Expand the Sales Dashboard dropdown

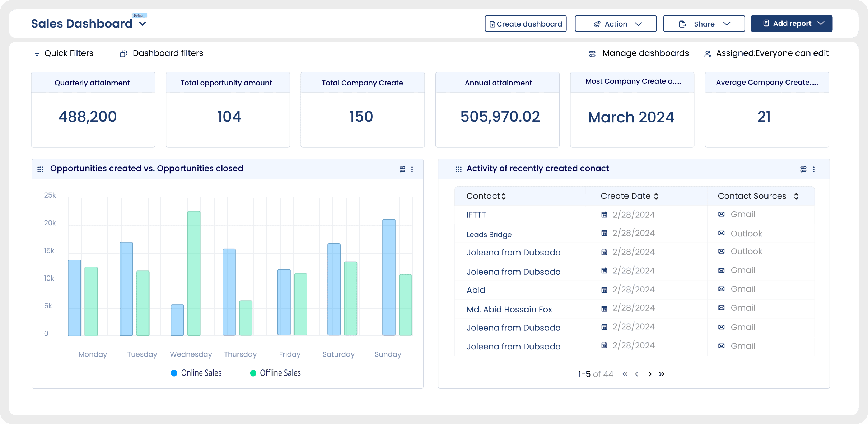coord(142,23)
